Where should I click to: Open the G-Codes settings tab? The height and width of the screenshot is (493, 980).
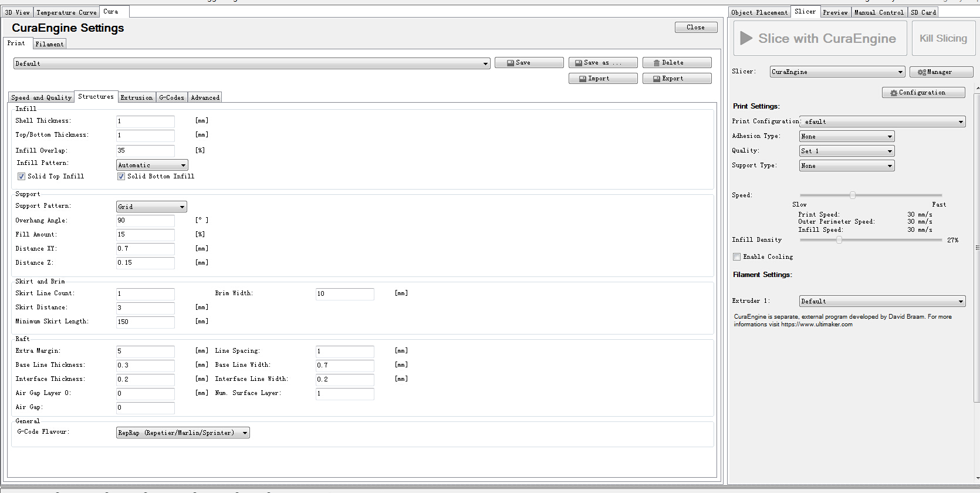pos(172,97)
